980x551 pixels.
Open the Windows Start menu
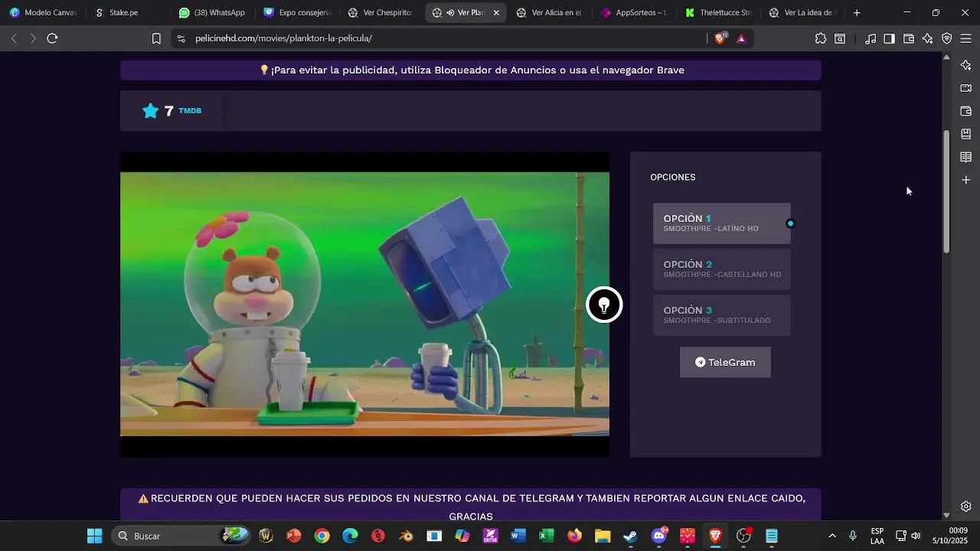pyautogui.click(x=94, y=536)
